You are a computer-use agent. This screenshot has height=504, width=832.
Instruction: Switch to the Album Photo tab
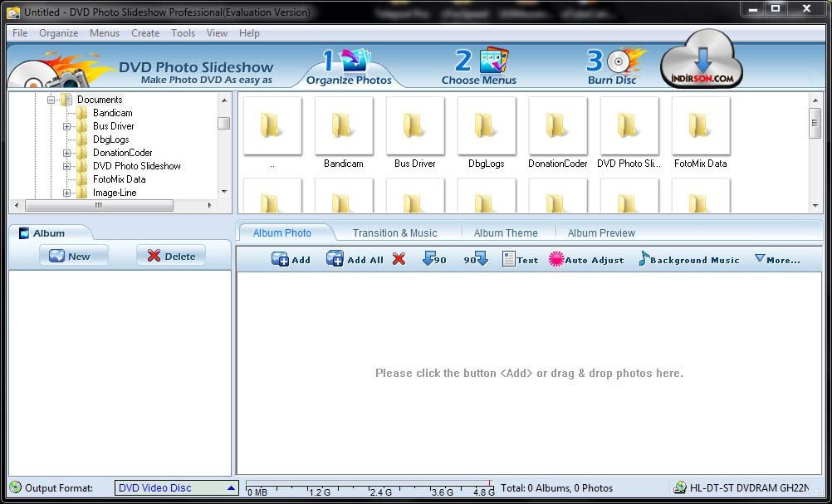click(282, 232)
